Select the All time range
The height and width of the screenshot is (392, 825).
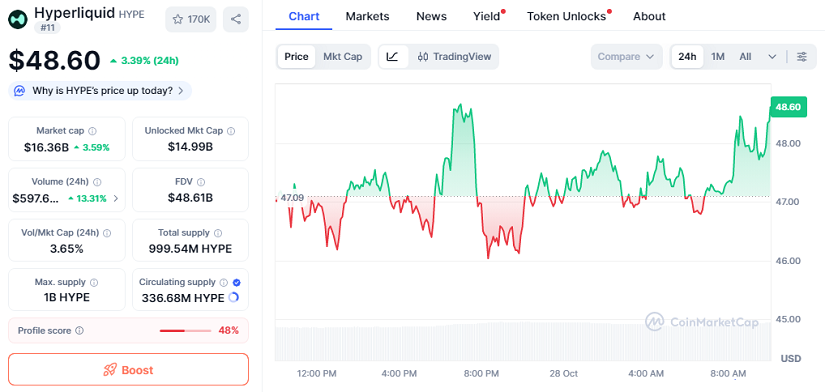(x=746, y=57)
